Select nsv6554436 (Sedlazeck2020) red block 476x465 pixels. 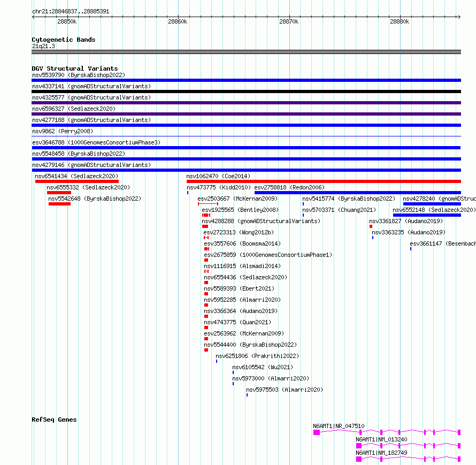[206, 283]
